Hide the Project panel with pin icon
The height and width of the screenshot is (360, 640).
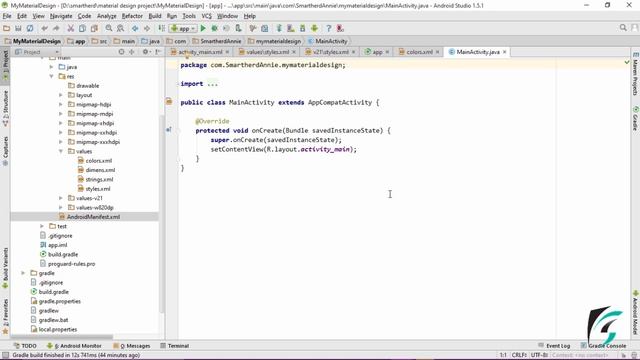click(158, 52)
